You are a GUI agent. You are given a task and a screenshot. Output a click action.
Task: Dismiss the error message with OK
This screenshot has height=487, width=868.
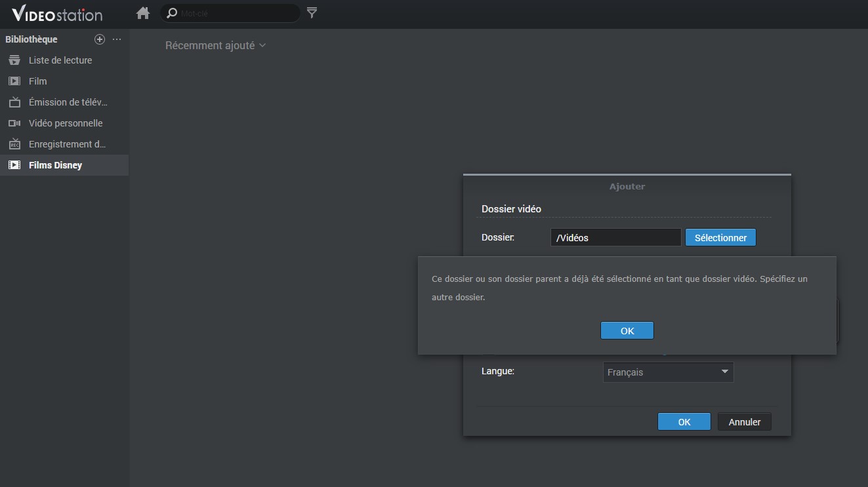click(627, 331)
